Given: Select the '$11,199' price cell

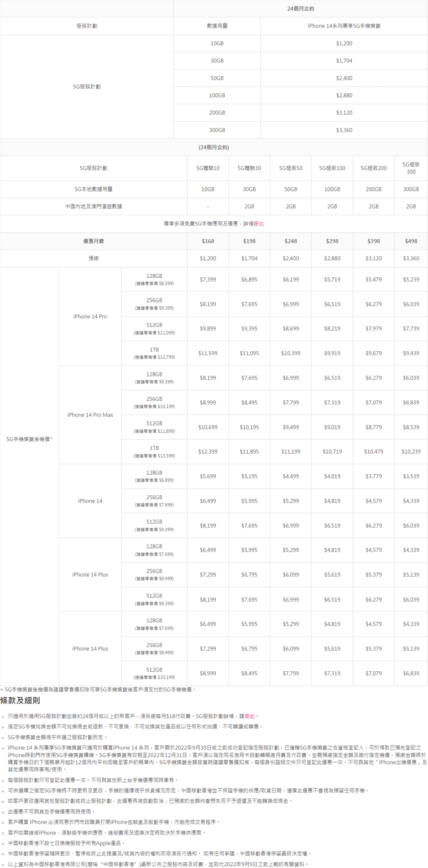Looking at the screenshot, I should 291,452.
